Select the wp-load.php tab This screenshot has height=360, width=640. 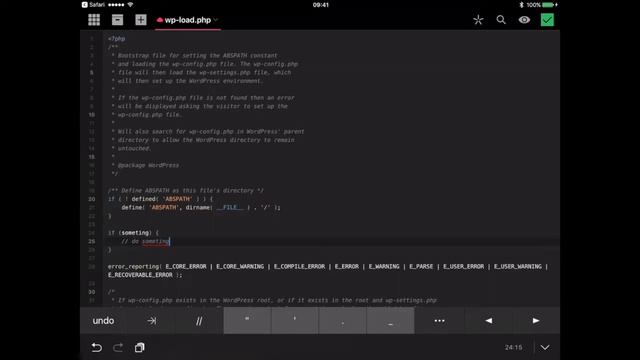click(188, 20)
